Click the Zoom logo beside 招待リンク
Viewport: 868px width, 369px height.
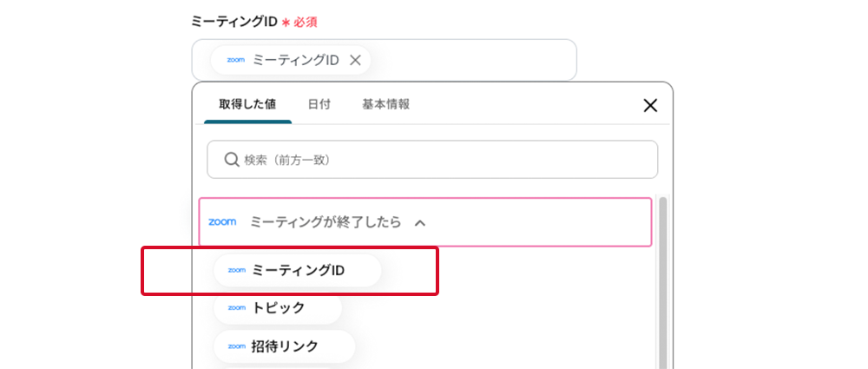pos(236,346)
